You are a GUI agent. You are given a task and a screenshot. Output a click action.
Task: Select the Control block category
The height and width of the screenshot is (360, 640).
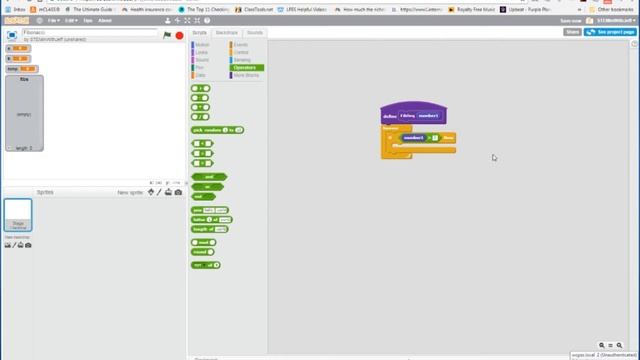click(240, 52)
